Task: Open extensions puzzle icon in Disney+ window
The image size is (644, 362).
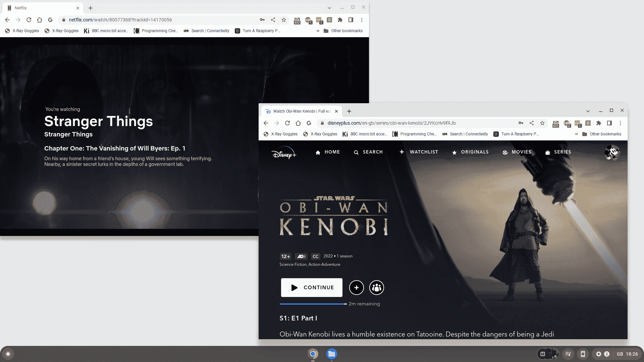Action: pyautogui.click(x=599, y=123)
